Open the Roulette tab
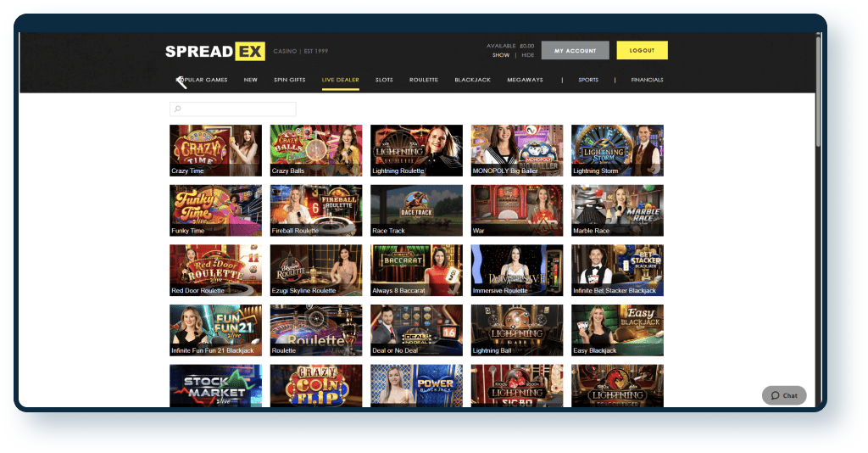 tap(424, 80)
